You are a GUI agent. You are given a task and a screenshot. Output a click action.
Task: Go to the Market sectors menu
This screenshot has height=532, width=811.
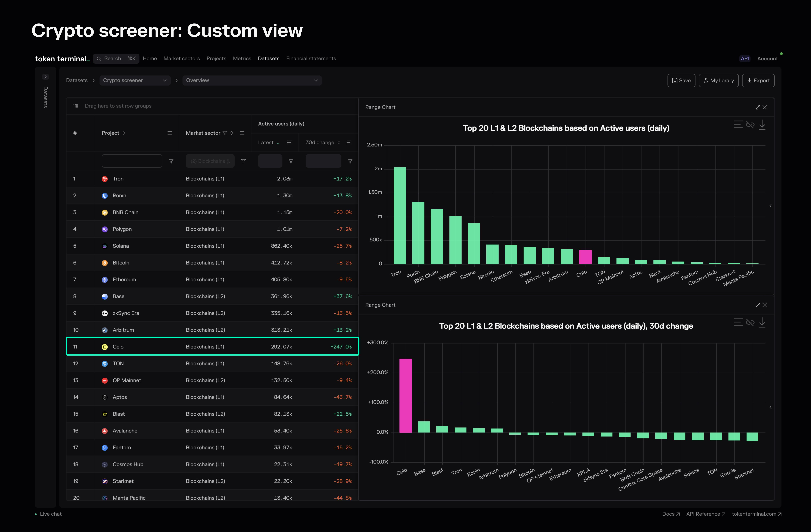182,59
